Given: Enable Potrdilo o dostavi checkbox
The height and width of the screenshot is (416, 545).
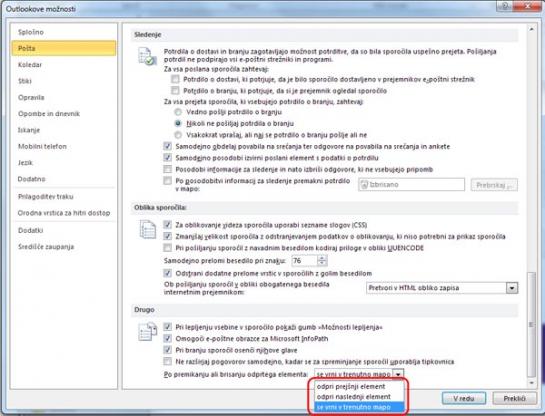Looking at the screenshot, I should pos(175,79).
